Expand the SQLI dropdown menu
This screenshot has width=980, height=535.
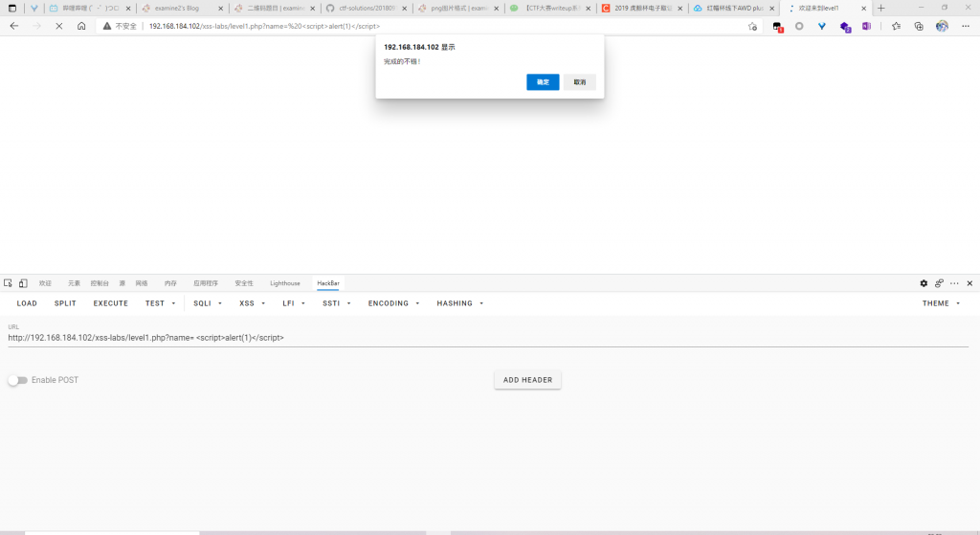coord(208,303)
